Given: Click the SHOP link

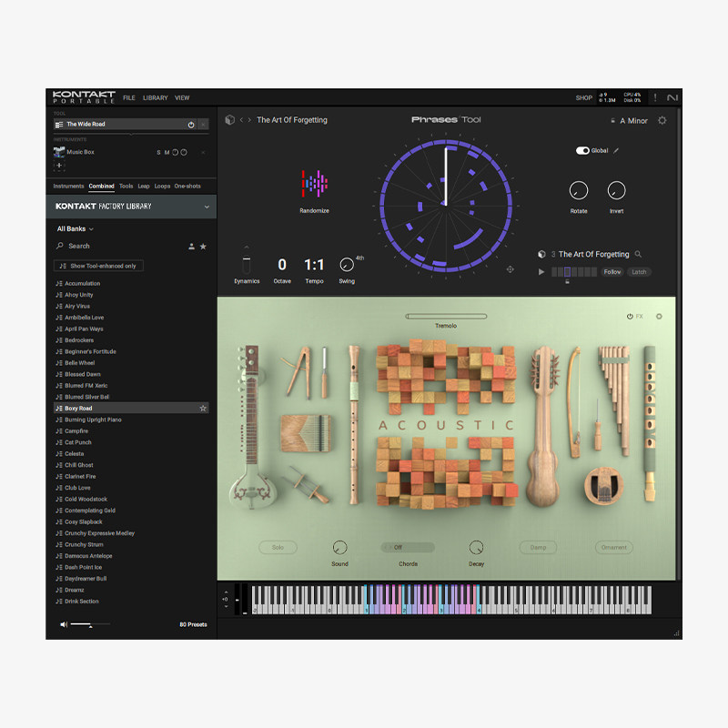Looking at the screenshot, I should [x=583, y=98].
